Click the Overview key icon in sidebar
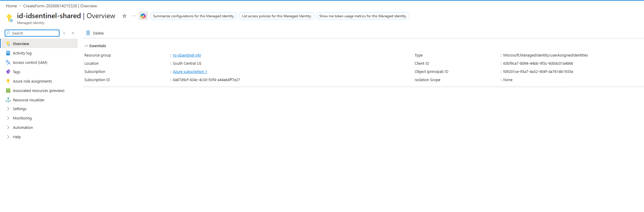 pos(8,44)
